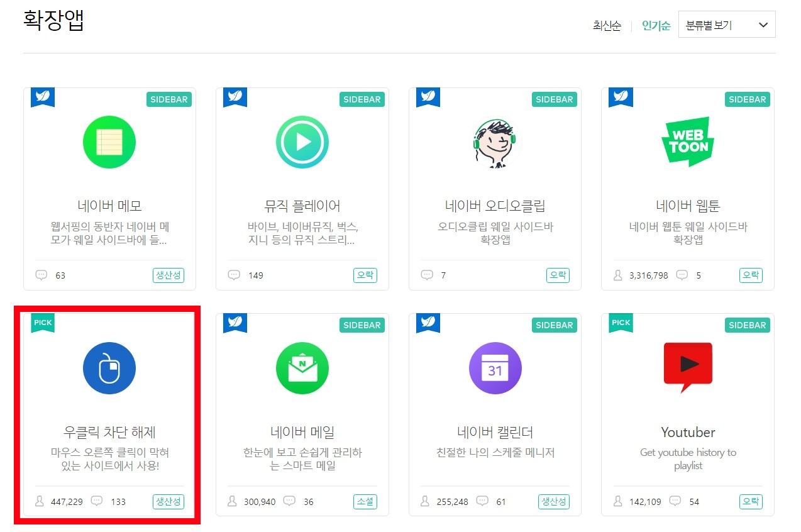This screenshot has height=532, width=801.
Task: Click the 생산성 tag on 우클릭 차단 해제
Action: [x=168, y=502]
